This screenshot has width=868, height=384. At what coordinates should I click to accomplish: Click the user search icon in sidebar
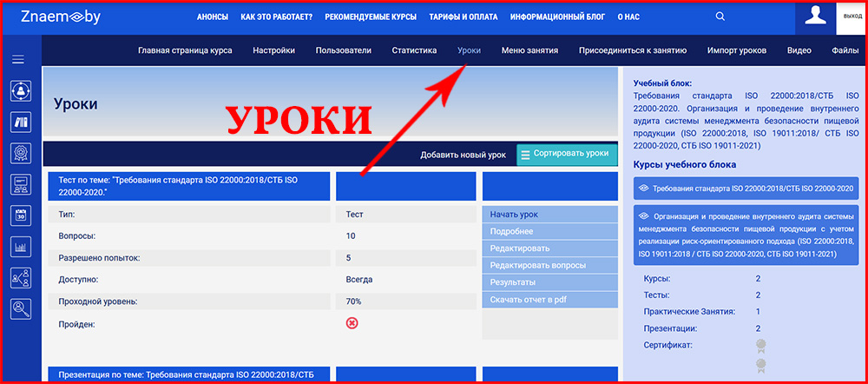pyautogui.click(x=21, y=308)
